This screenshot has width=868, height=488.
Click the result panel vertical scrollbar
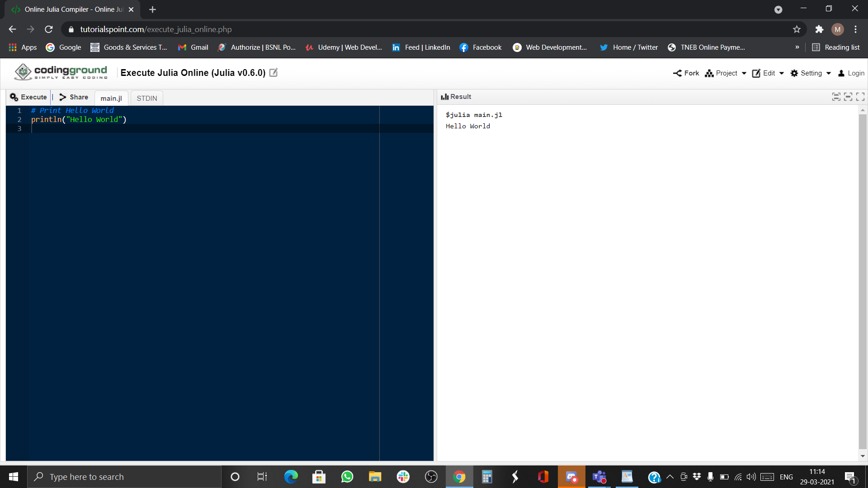863,280
